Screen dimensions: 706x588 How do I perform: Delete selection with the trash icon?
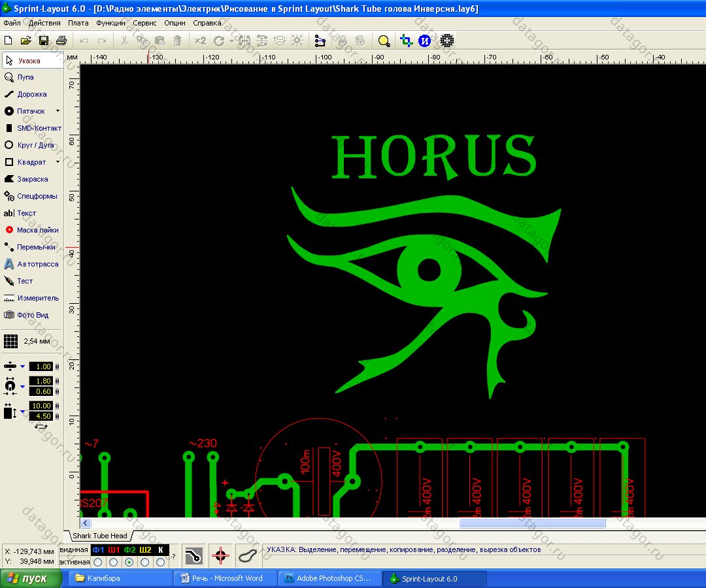[x=177, y=41]
